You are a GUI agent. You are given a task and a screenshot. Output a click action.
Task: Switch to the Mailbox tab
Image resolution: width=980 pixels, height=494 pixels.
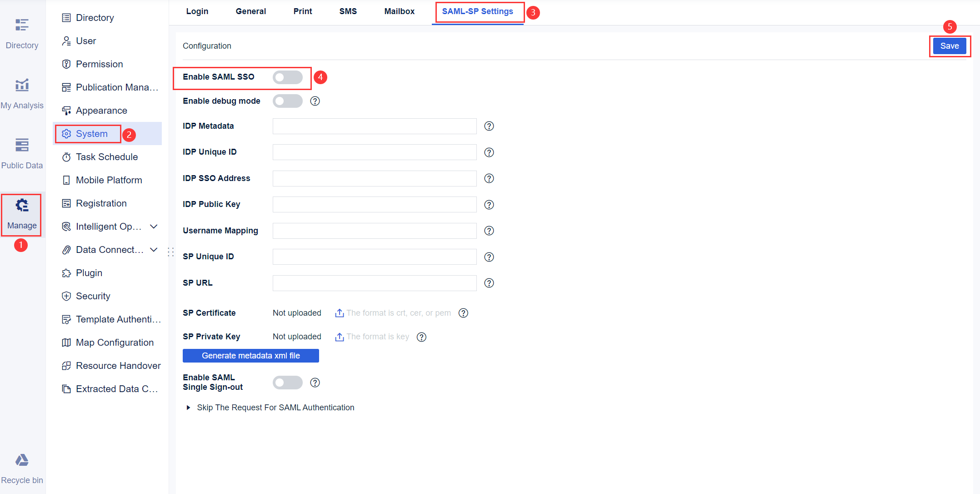pos(399,11)
